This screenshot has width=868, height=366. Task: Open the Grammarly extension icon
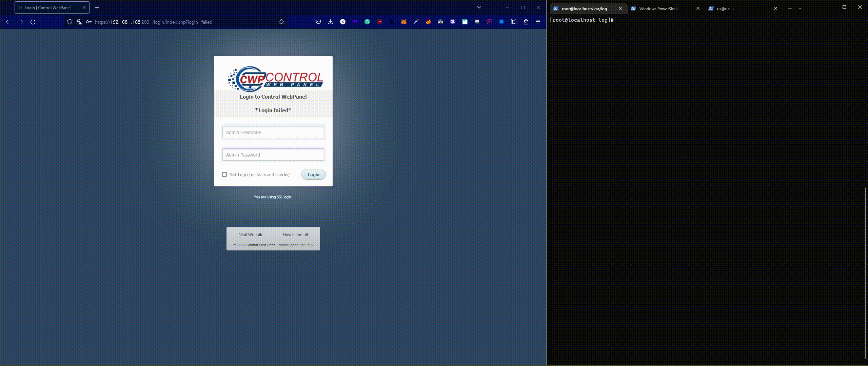click(367, 22)
